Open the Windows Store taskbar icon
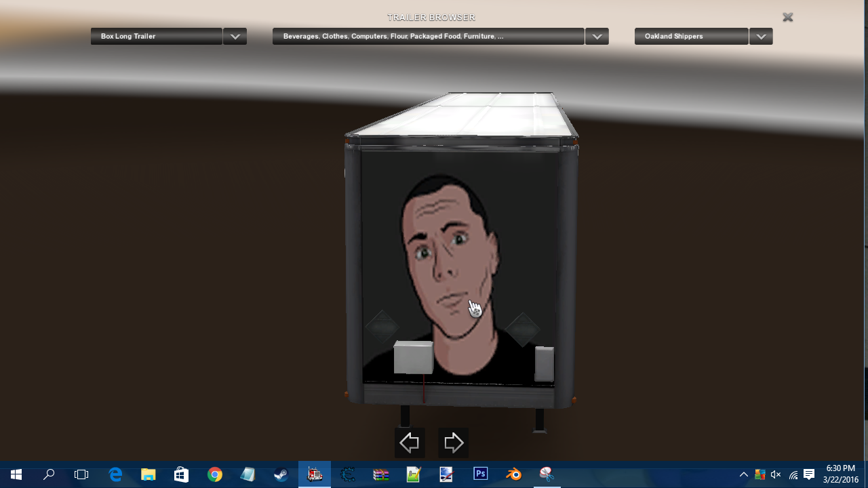 pos(181,474)
